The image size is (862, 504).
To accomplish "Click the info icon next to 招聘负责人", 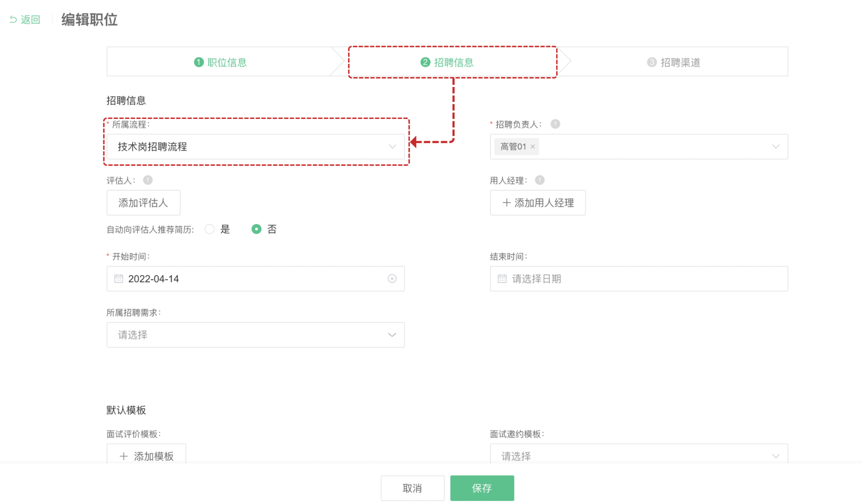I will (x=555, y=124).
